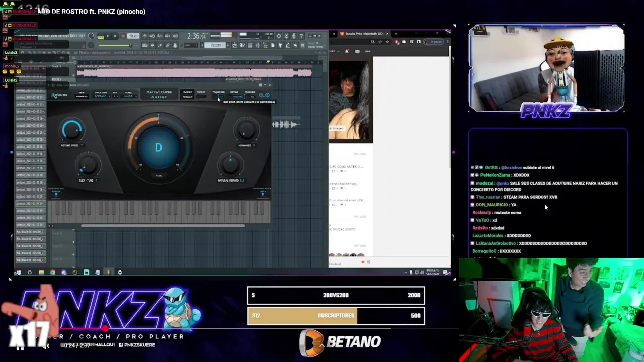Open the TOOLS menu in FL Studio
644x362 pixels.
point(73,36)
